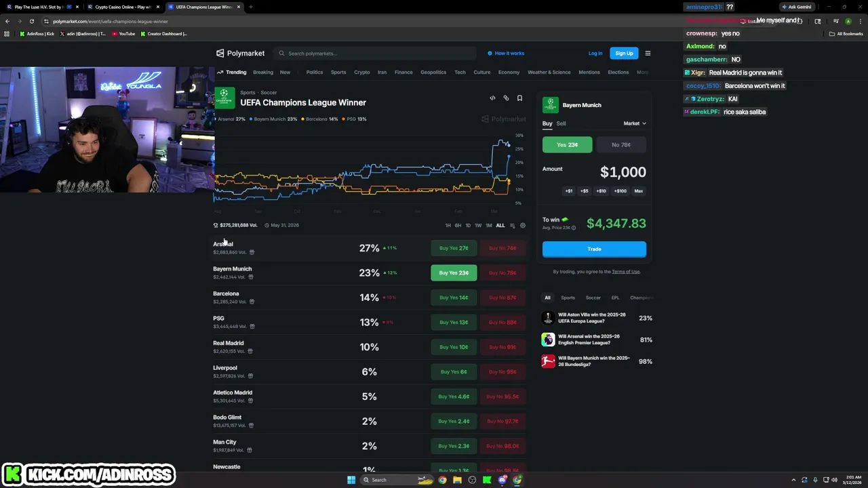The image size is (868, 488).
Task: Open the Geopolitics category
Action: point(433,72)
